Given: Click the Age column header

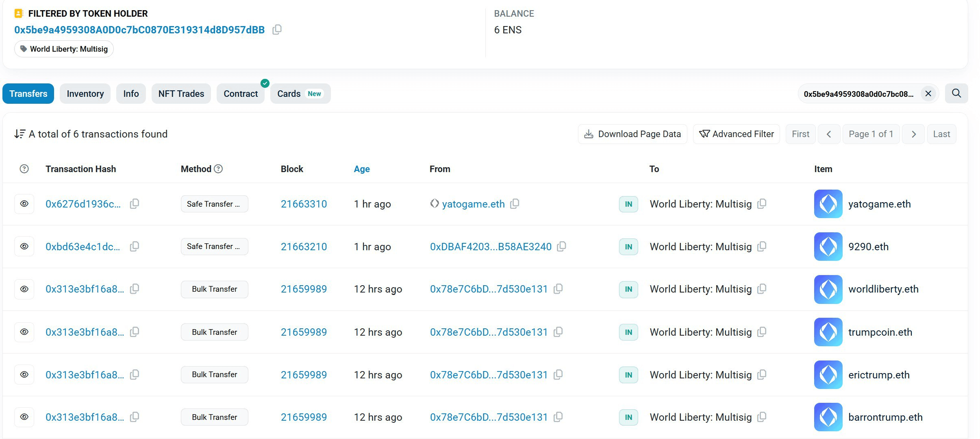Looking at the screenshot, I should (362, 169).
